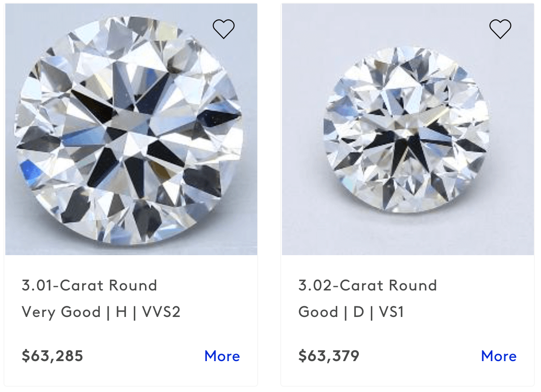The width and height of the screenshot is (541, 392).
Task: Click the "Very Good" cut grade
Action: [x=61, y=313]
